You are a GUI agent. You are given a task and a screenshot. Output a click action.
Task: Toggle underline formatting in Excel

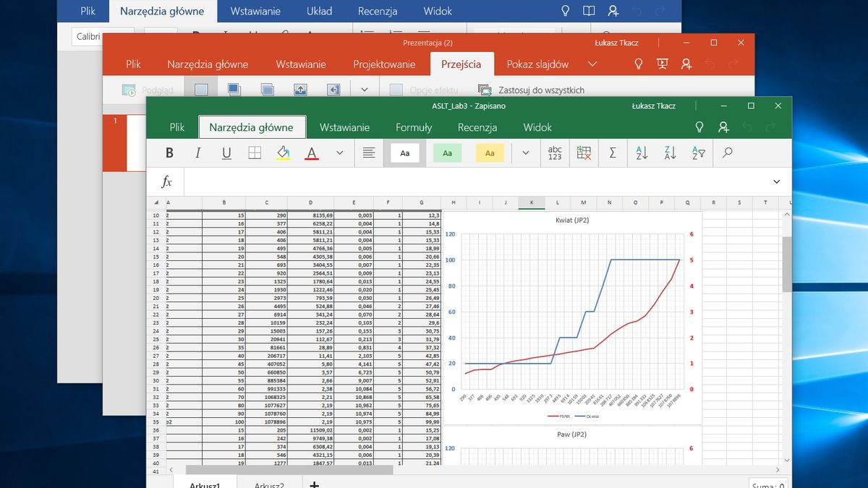coord(226,153)
